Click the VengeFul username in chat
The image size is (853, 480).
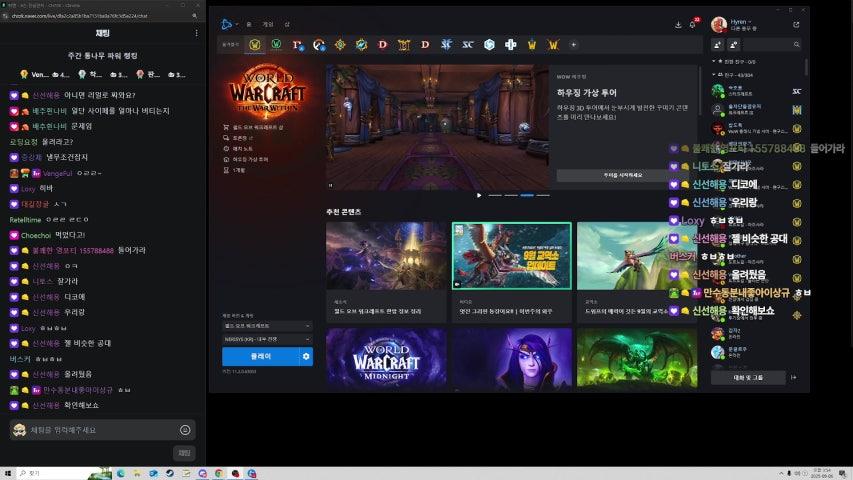coord(58,173)
